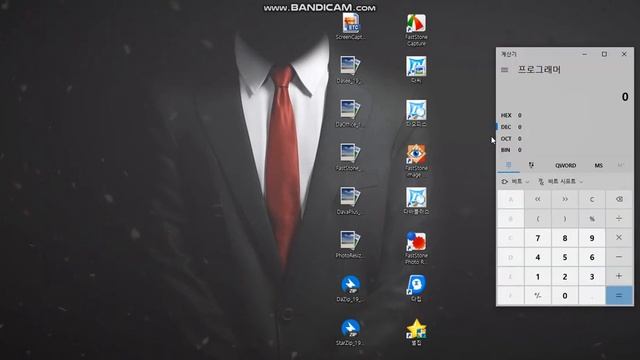
Task: Toggle the plus/minus sign key
Action: point(538,296)
